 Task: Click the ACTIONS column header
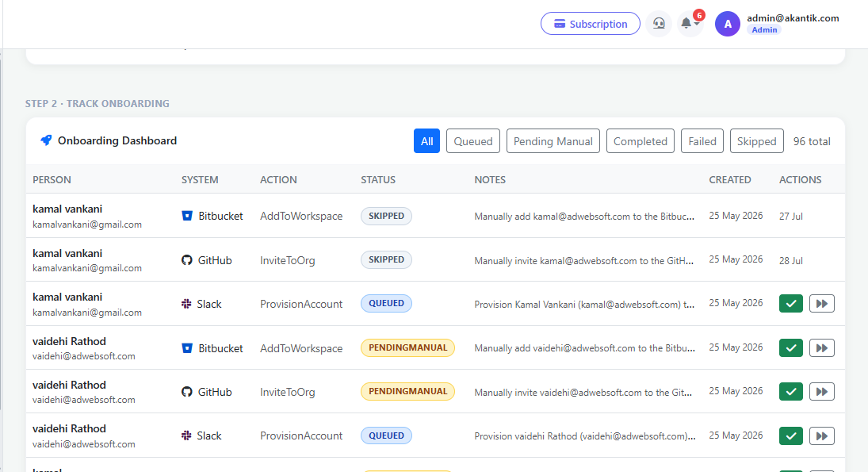click(x=801, y=179)
